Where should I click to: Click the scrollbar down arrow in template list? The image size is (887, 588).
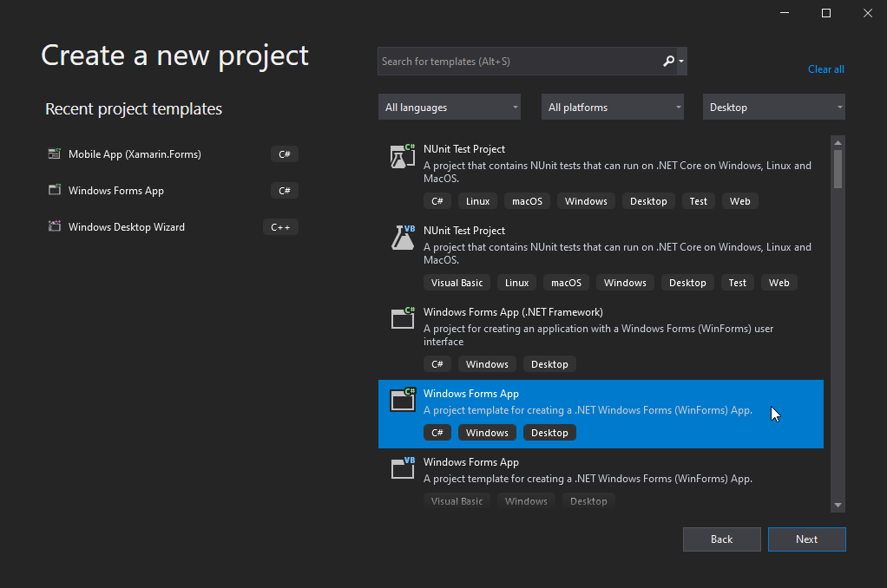pos(838,505)
